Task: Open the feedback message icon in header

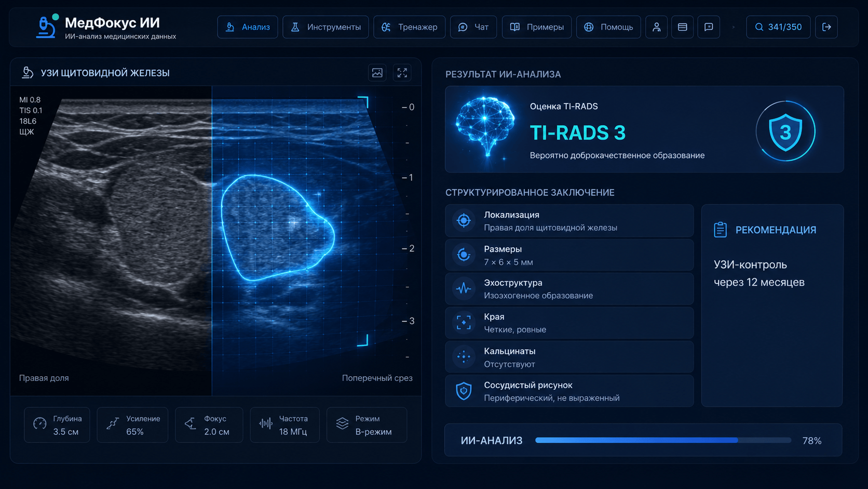Action: [x=708, y=27]
